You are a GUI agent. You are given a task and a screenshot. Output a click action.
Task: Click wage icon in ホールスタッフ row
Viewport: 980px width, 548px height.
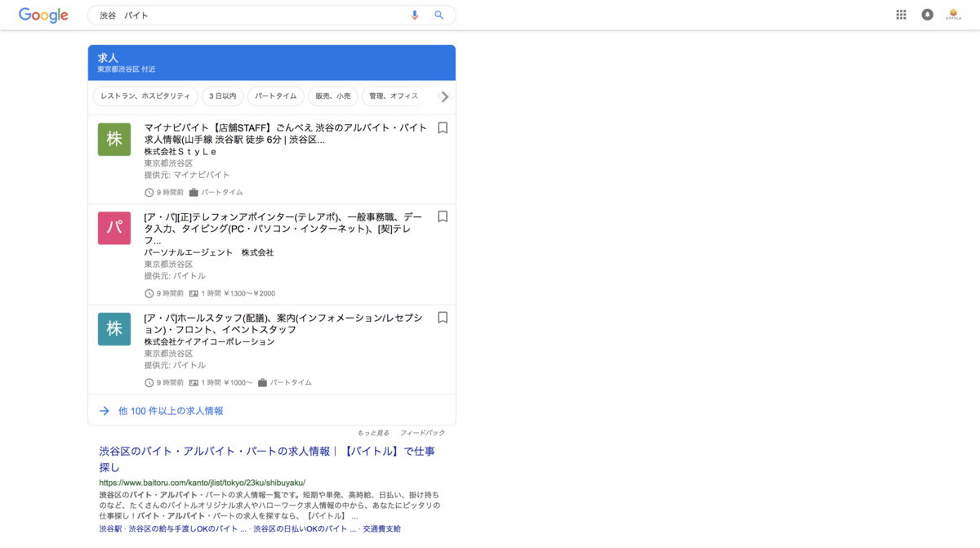194,383
